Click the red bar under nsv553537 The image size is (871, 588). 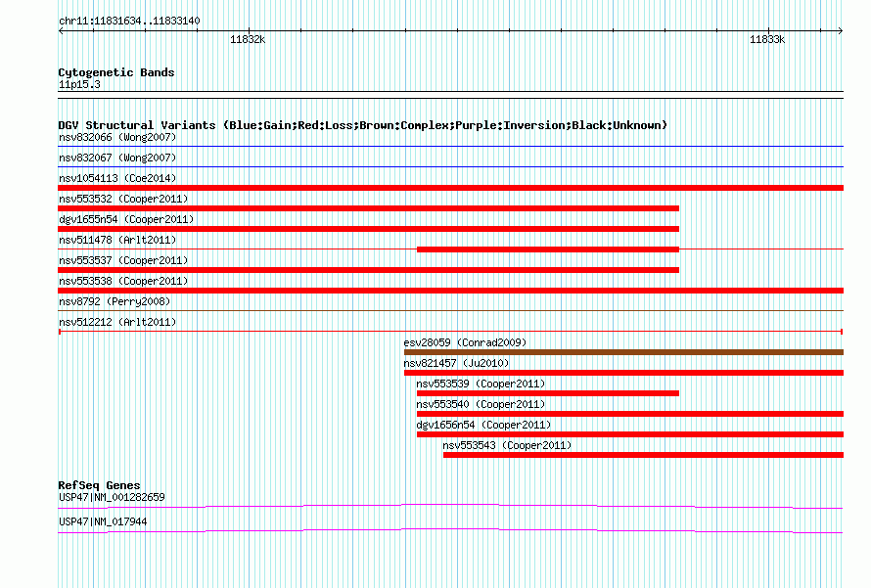[x=368, y=270]
